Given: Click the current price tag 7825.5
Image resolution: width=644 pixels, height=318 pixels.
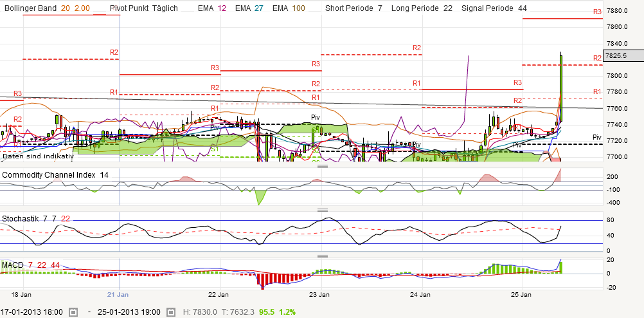Looking at the screenshot, I should coord(623,55).
